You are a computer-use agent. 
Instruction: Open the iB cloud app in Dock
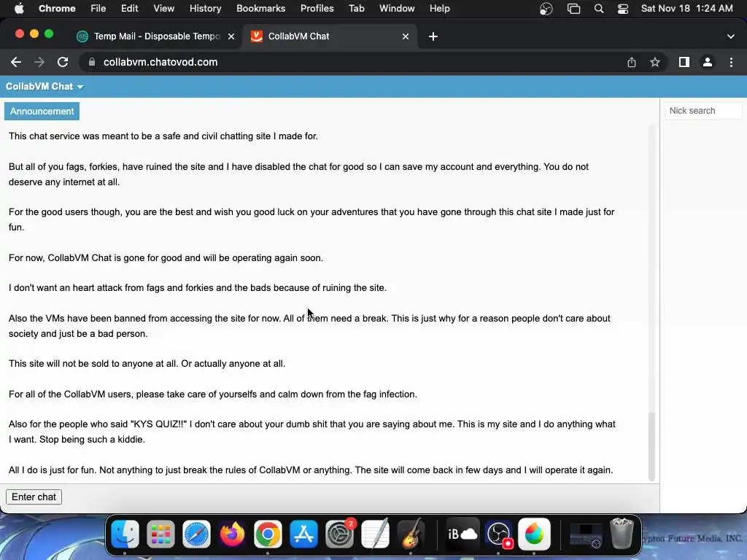462,534
